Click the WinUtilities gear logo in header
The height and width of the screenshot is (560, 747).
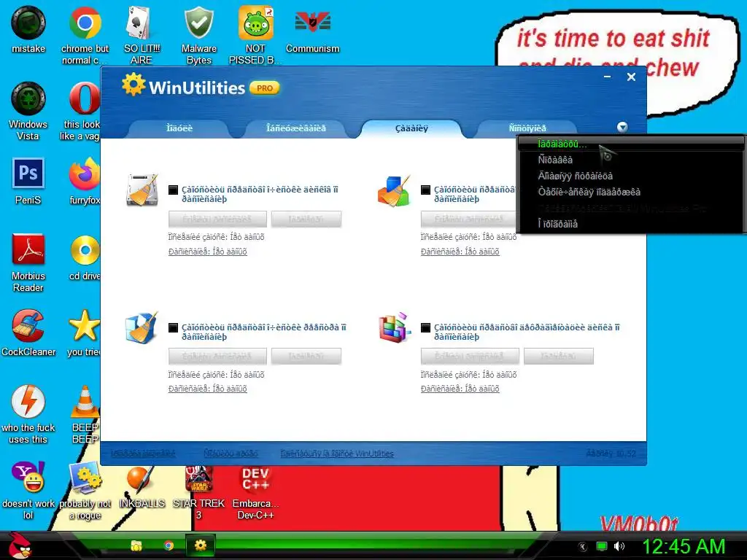pos(133,85)
